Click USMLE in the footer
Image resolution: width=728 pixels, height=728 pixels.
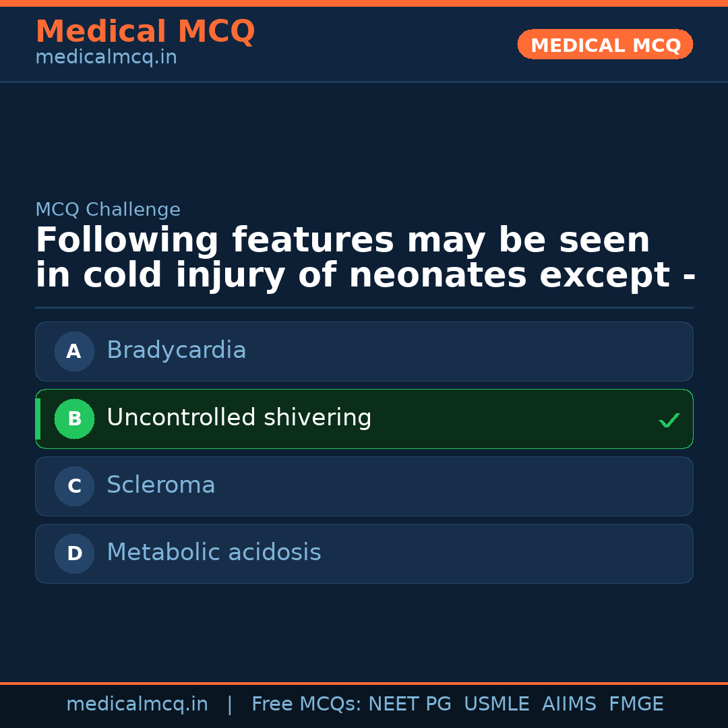point(496,704)
